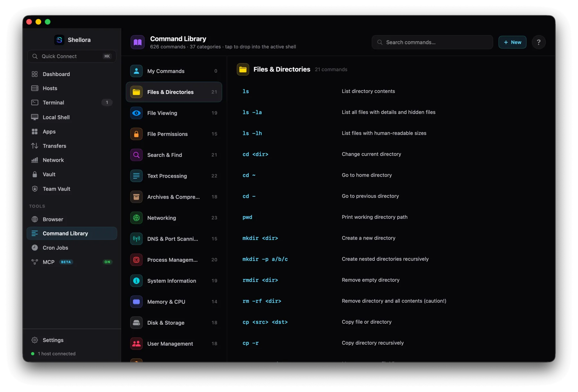Click the Local Shell monitor icon
578x392 pixels.
[35, 117]
